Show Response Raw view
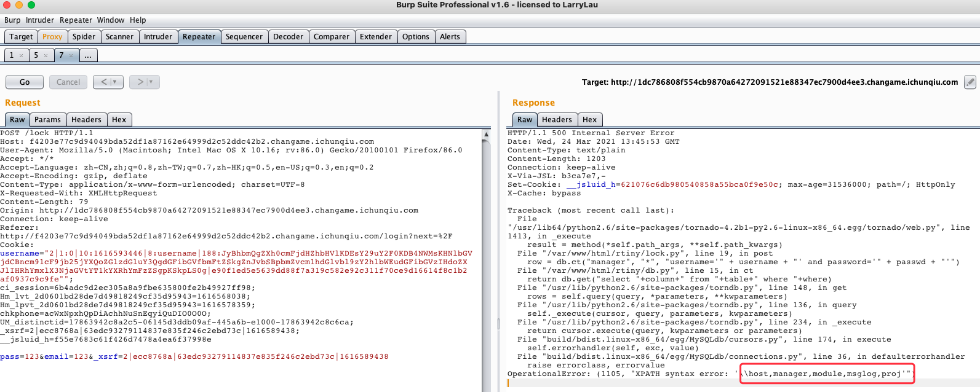The image size is (980, 392). tap(525, 120)
